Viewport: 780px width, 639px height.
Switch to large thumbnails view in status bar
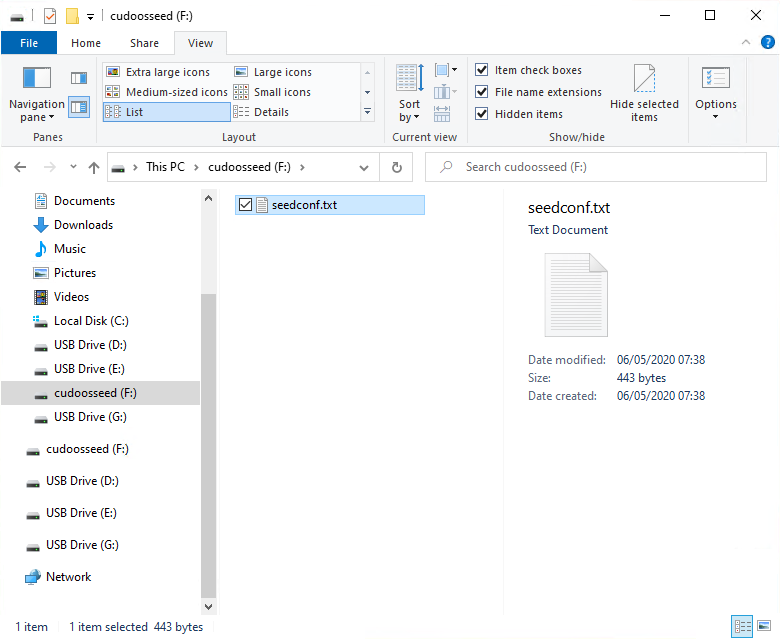[764, 626]
